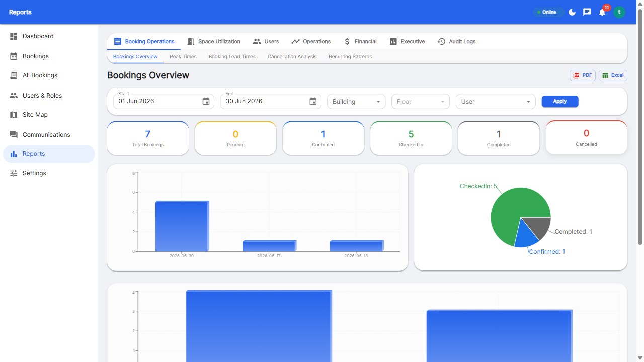The width and height of the screenshot is (644, 362).
Task: Click the Users & Roles people icon
Action: [x=14, y=96]
